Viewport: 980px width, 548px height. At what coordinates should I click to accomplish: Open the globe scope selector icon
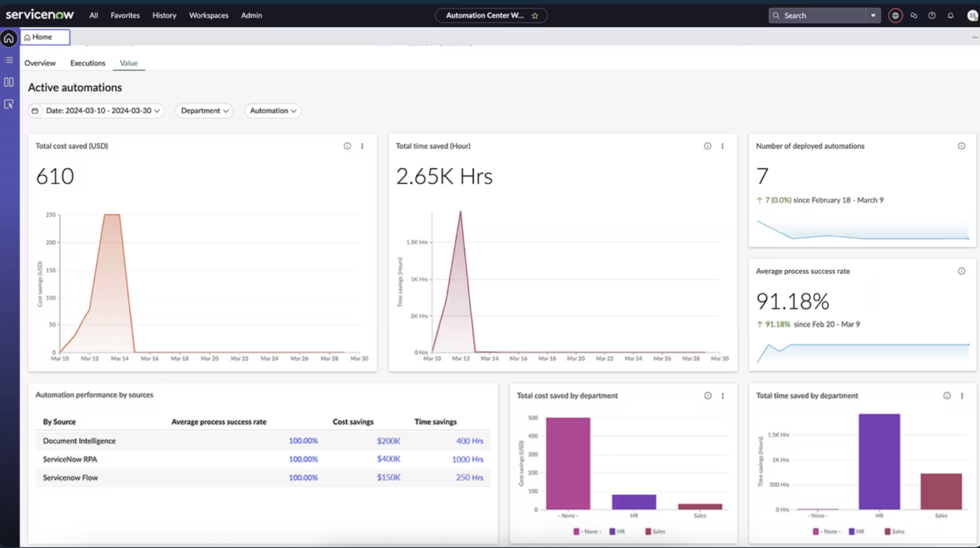pos(895,15)
